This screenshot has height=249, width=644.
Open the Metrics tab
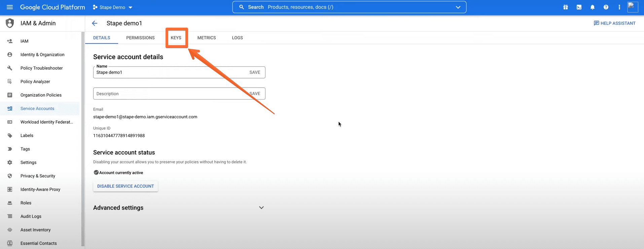(207, 38)
